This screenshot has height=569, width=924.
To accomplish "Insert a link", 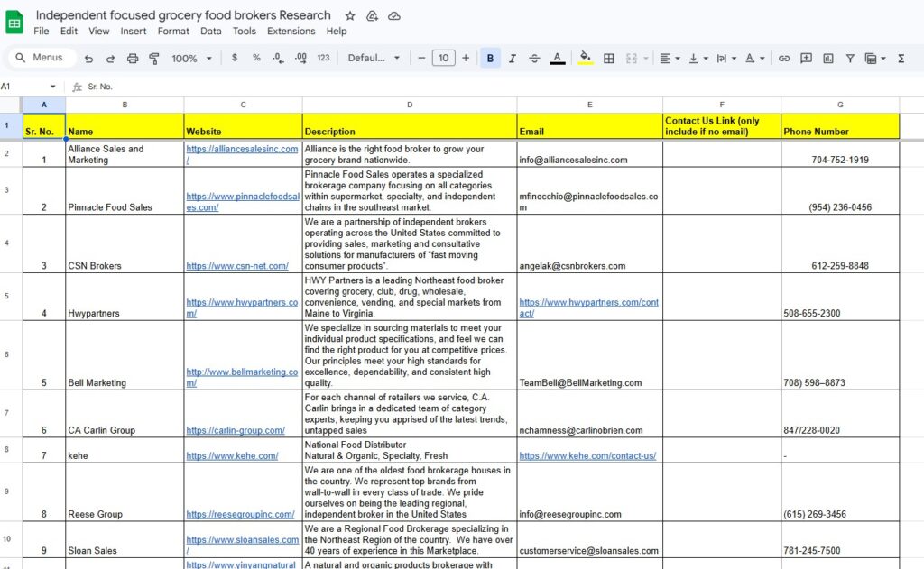I will pos(784,58).
